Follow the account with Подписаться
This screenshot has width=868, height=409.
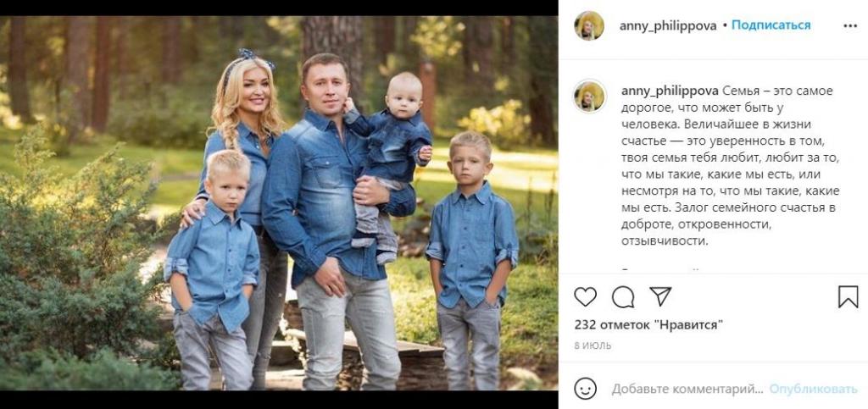[x=771, y=25]
